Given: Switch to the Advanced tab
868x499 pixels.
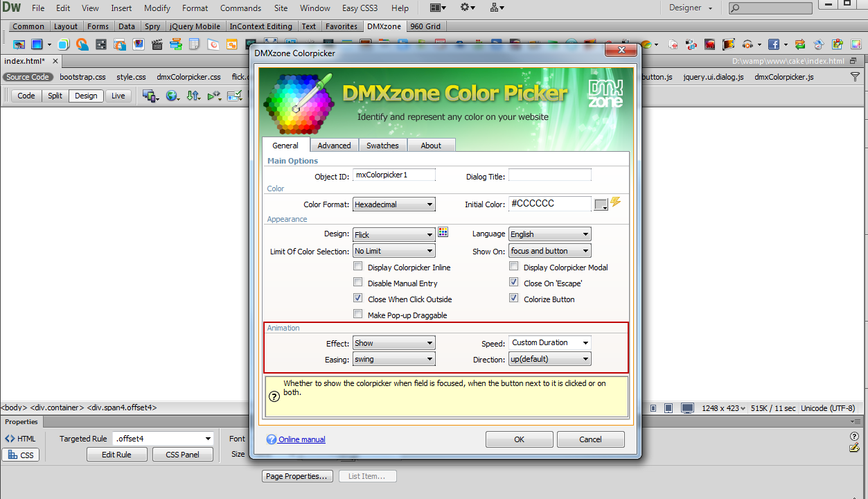Looking at the screenshot, I should coord(334,146).
